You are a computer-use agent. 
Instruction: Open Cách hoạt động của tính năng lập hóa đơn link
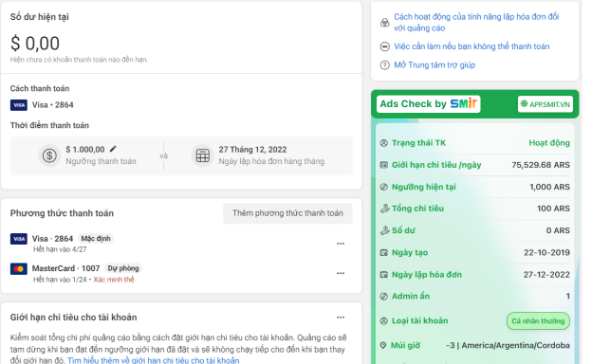point(476,22)
